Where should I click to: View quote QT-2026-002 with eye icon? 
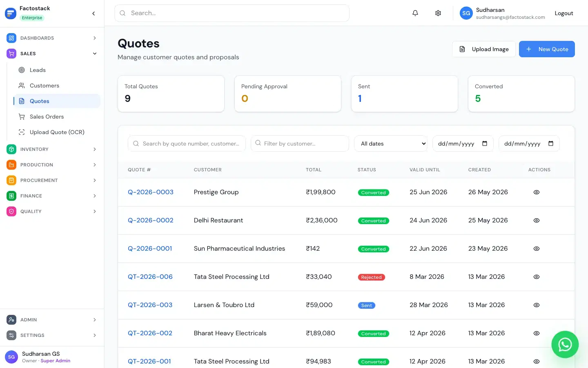pos(537,333)
